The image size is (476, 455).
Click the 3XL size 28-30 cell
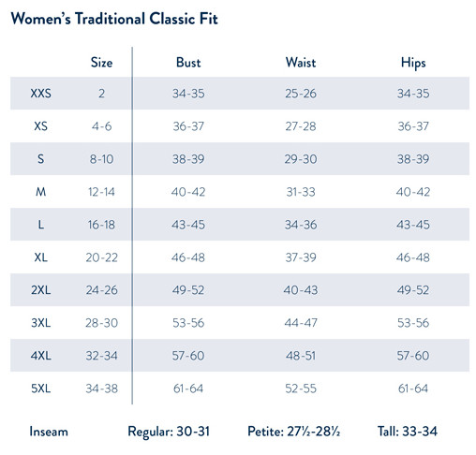(x=101, y=323)
